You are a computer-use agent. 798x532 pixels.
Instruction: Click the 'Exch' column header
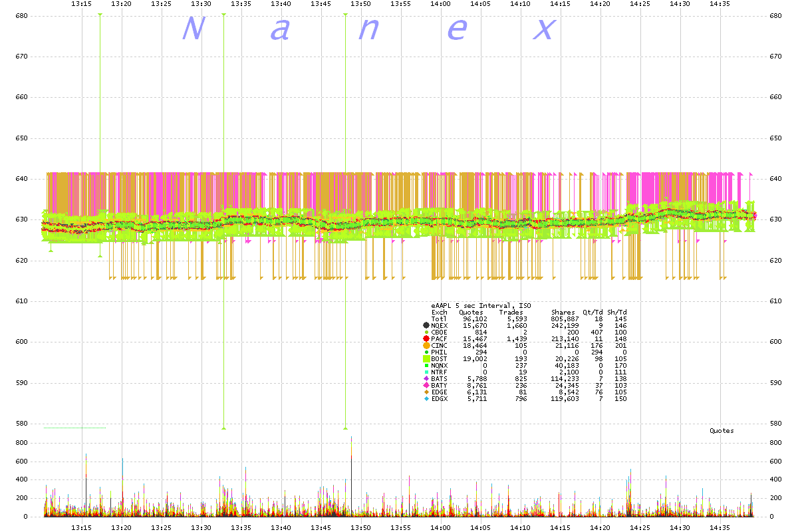click(x=440, y=312)
